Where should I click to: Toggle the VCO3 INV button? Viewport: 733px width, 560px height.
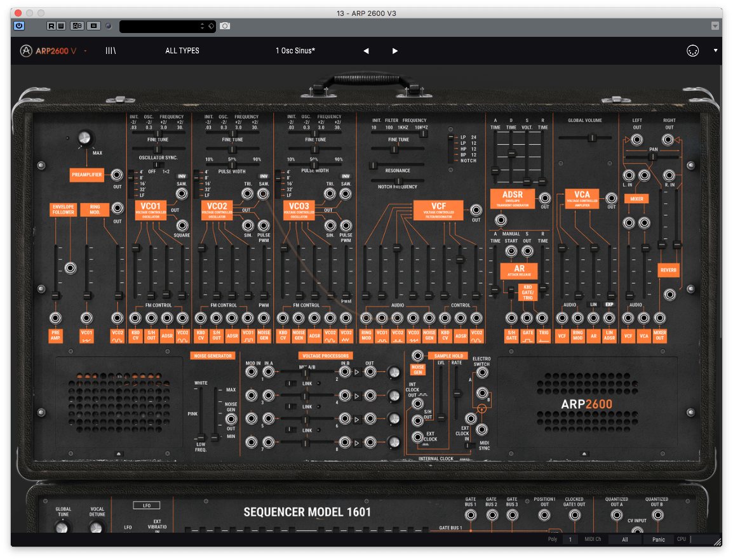click(x=346, y=177)
